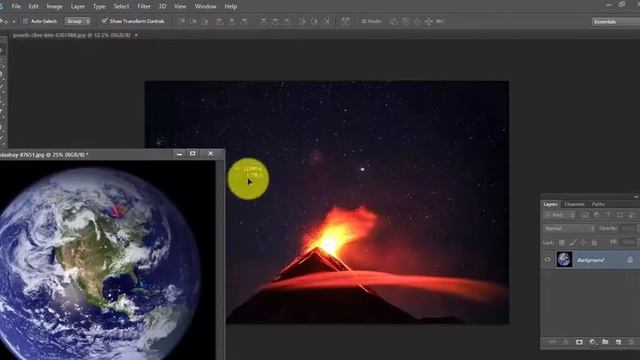Viewport: 640px width, 360px height.
Task: Switch to the Layers tab
Action: pos(550,204)
